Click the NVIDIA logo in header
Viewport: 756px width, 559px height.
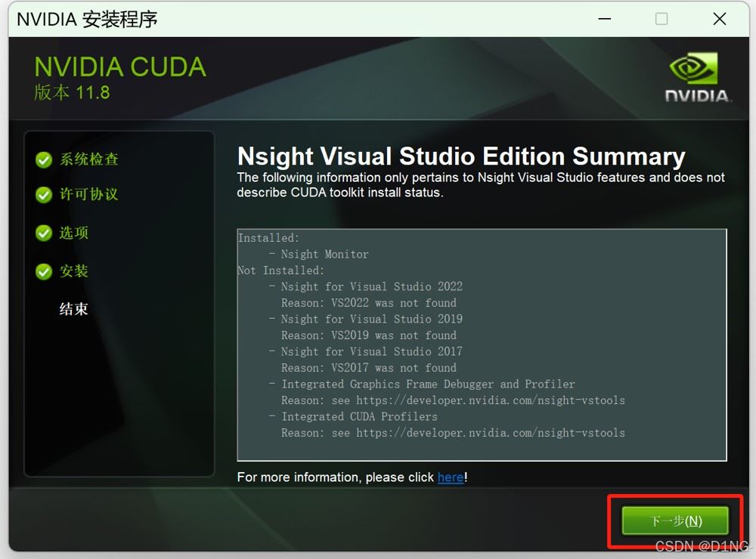pyautogui.click(x=696, y=77)
